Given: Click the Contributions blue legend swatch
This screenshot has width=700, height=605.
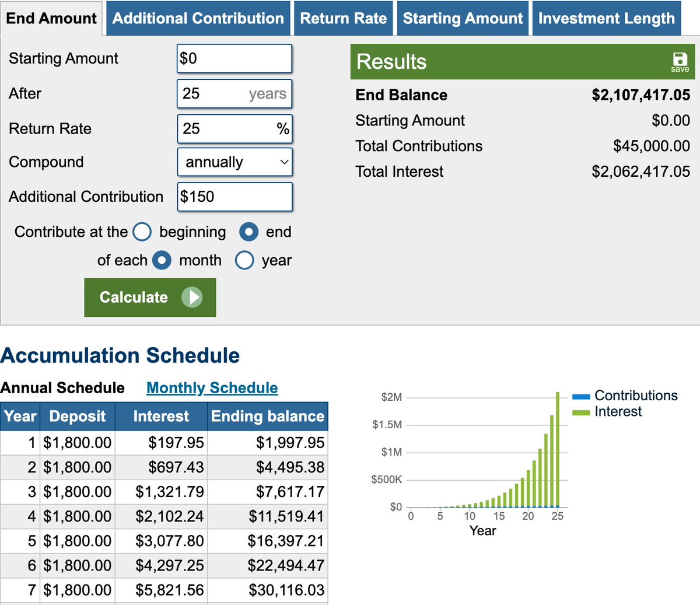Looking at the screenshot, I should point(582,396).
